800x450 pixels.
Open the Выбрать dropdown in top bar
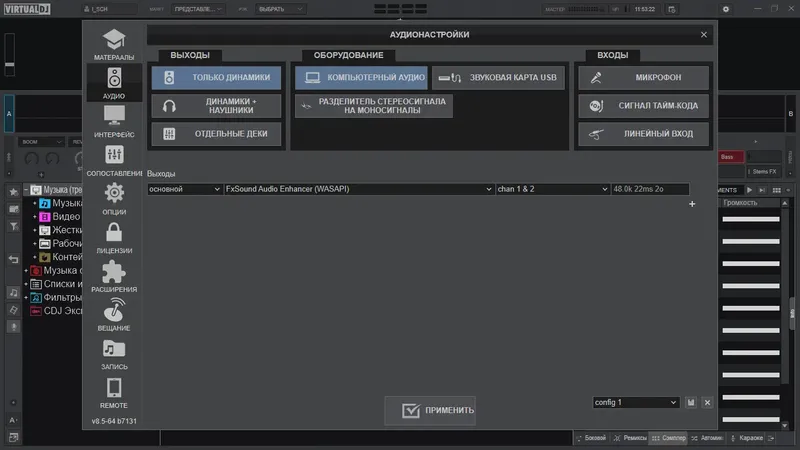(280, 9)
